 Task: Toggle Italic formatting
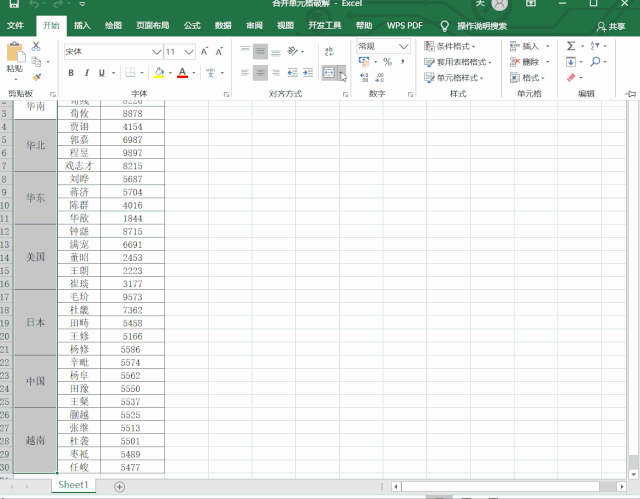point(87,73)
